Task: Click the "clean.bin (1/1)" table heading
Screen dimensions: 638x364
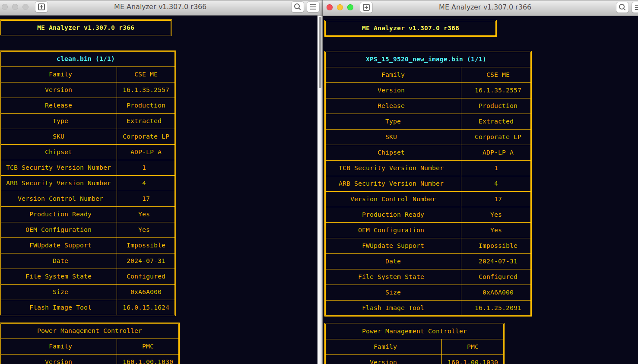Action: (x=86, y=59)
